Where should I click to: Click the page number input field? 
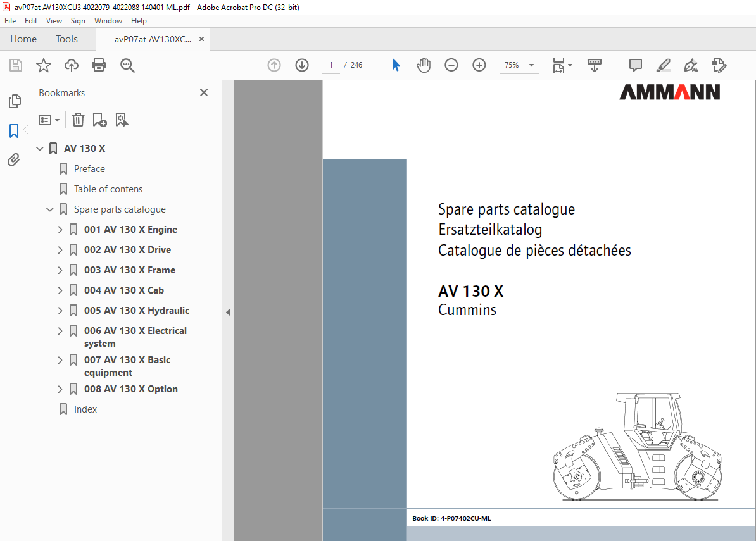pos(331,65)
